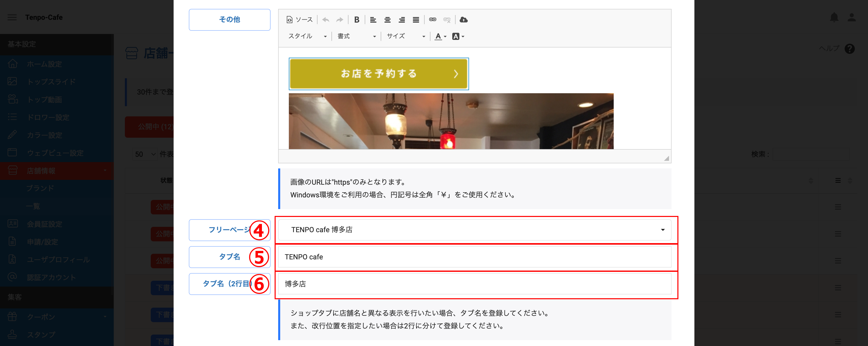The image size is (868, 346).
Task: Click the 認証アカウント at-sign icon
Action: point(12,277)
